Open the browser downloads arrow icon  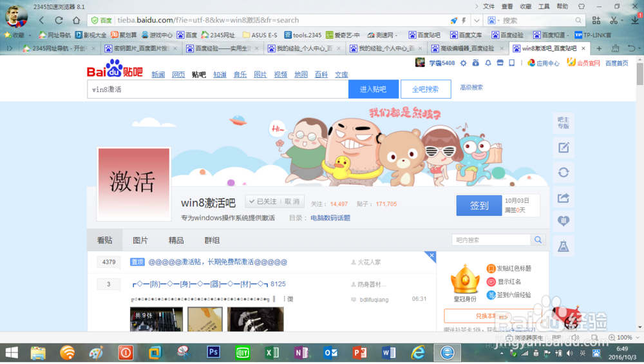[x=635, y=20]
